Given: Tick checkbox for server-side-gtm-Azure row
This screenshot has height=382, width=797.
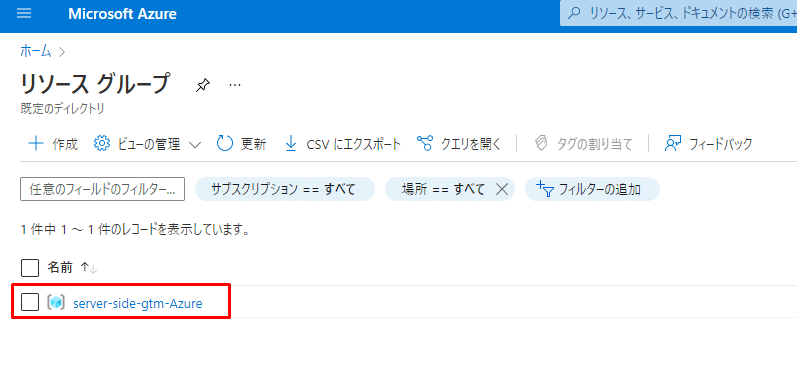Looking at the screenshot, I should tap(30, 302).
